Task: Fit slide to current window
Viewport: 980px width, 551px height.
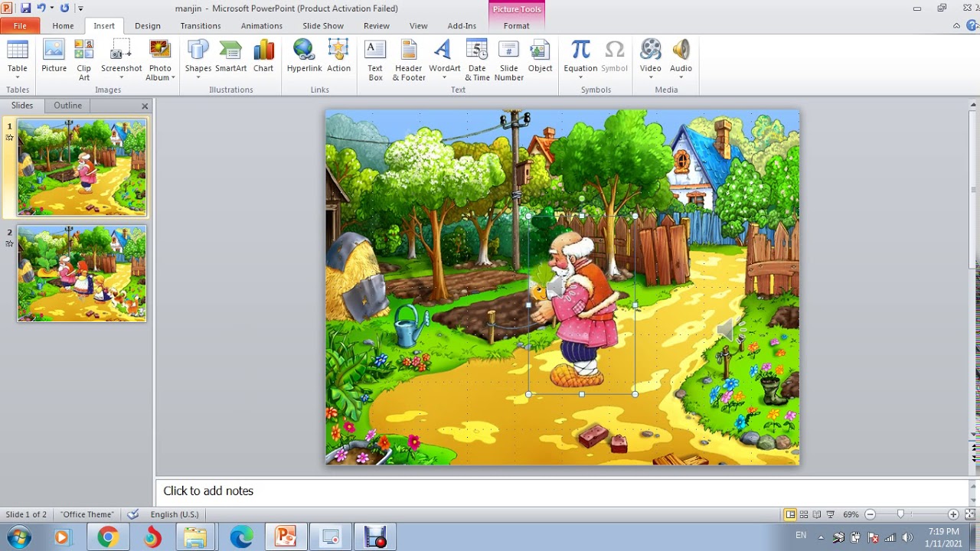Action: [969, 514]
